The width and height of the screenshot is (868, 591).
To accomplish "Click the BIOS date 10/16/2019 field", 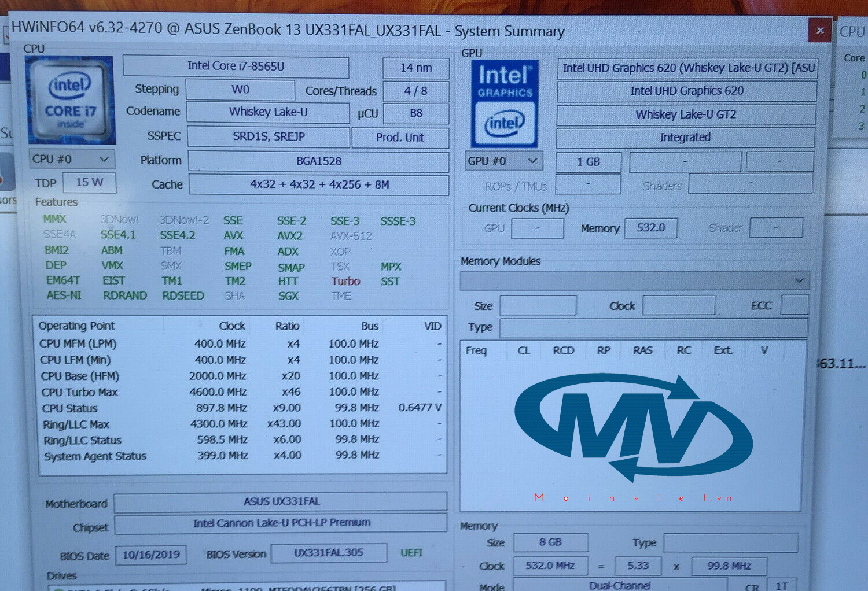I will pos(151,555).
